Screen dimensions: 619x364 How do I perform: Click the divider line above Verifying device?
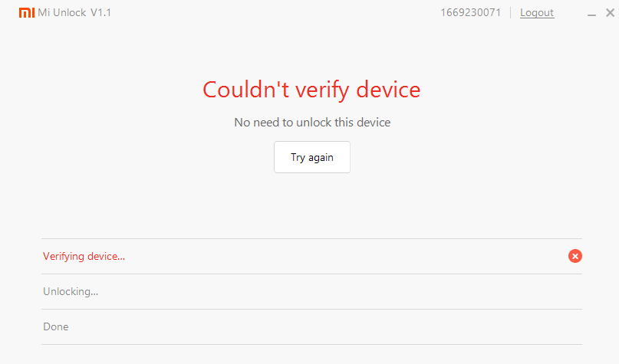click(311, 238)
